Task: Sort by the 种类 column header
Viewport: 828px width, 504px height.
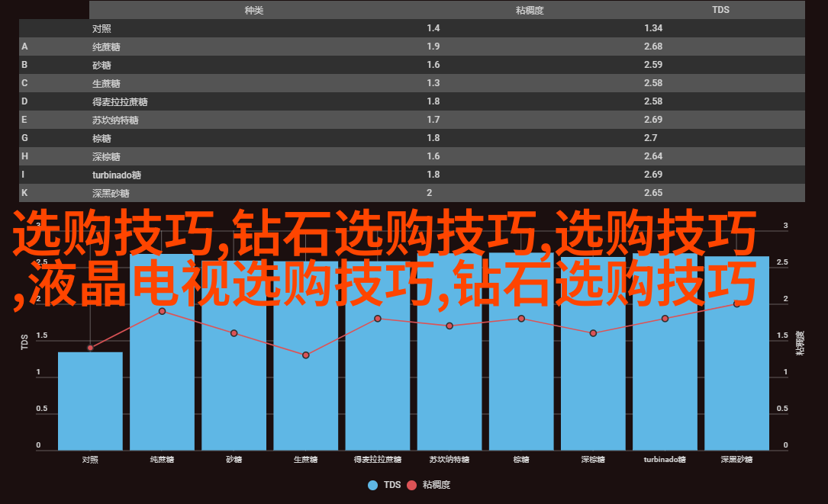Action: [x=254, y=10]
